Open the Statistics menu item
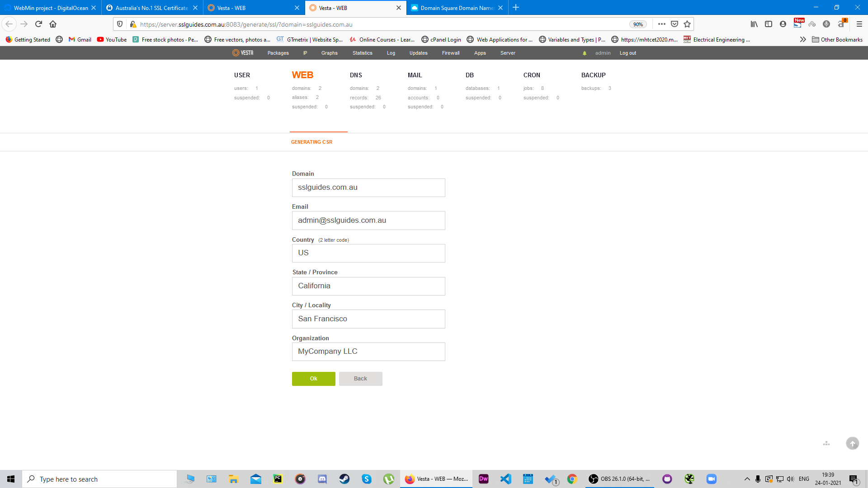 tap(362, 53)
